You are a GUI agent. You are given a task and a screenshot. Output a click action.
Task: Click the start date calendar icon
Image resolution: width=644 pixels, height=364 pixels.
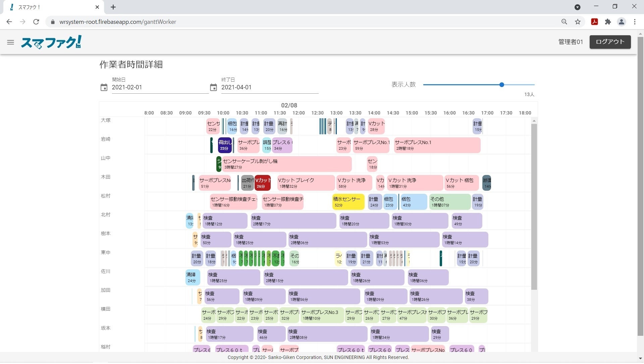104,88
